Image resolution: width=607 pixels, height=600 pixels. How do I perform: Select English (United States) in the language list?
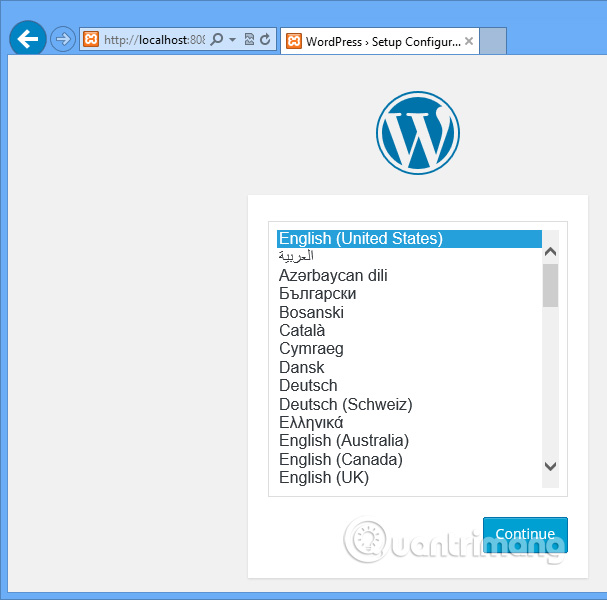tap(409, 238)
